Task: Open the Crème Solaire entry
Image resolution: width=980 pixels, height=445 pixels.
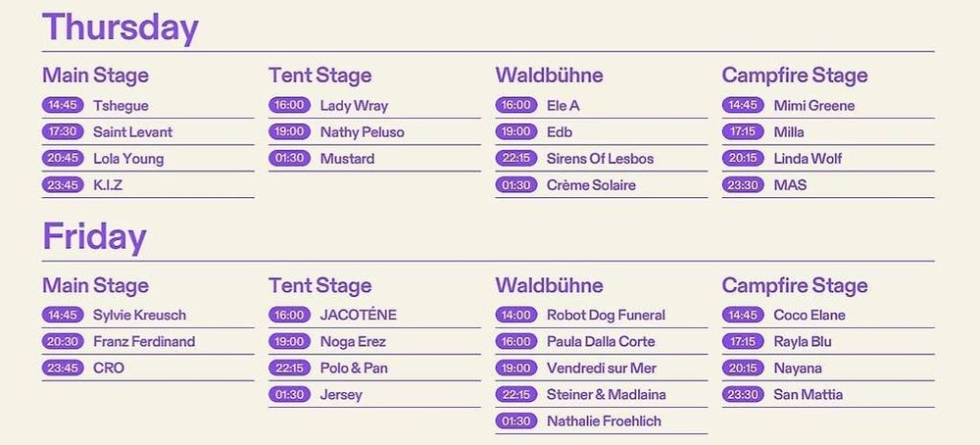Action: pos(591,185)
